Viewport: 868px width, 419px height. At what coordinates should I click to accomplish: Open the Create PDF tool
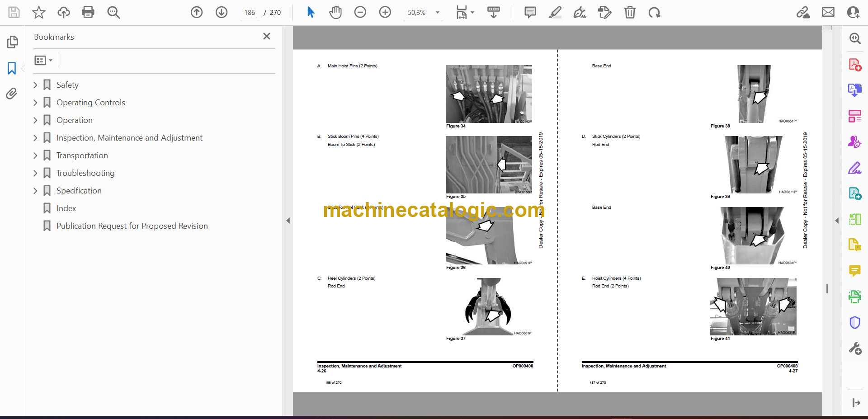(x=855, y=65)
